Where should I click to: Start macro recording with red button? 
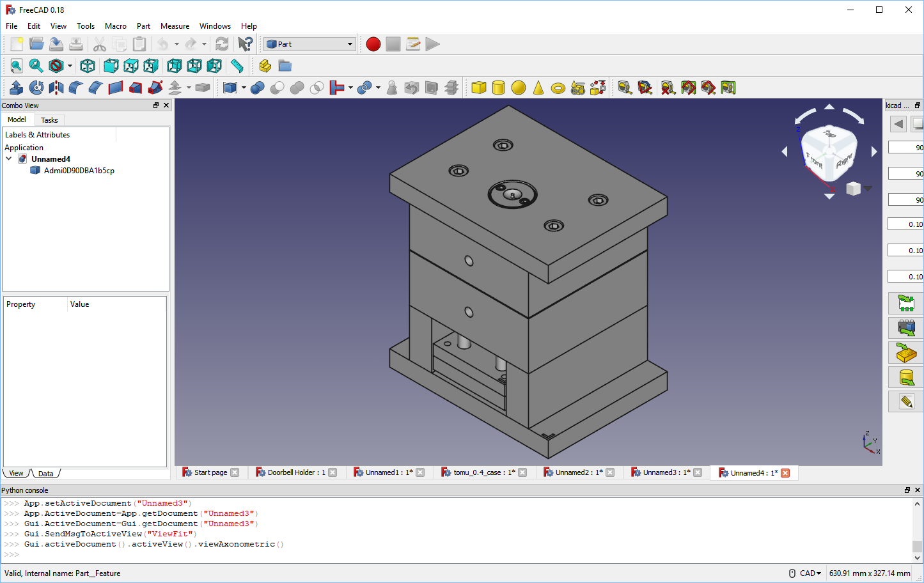pyautogui.click(x=373, y=44)
